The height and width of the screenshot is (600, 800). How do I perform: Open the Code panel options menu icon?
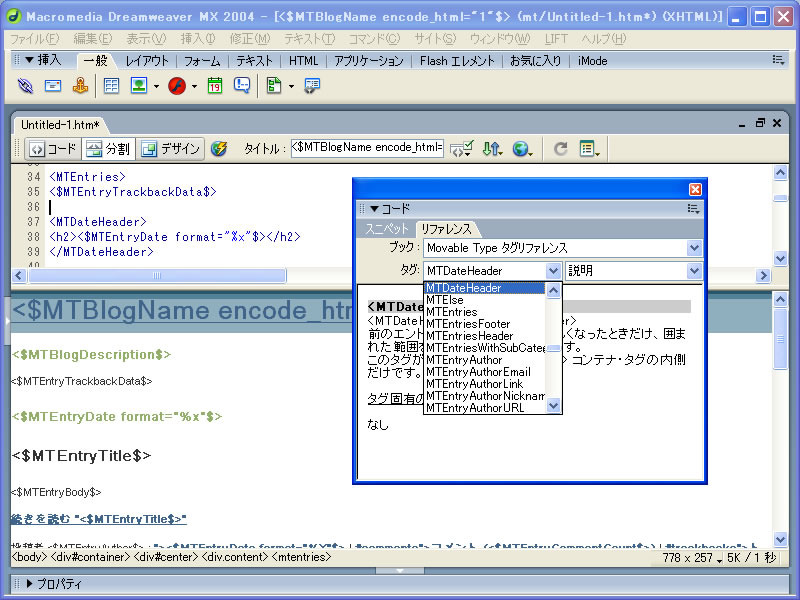pyautogui.click(x=693, y=209)
